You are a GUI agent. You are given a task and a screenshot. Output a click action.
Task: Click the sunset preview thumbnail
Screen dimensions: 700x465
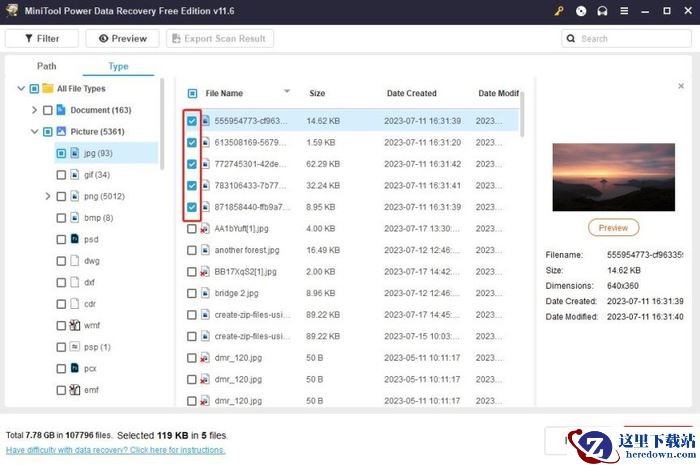(613, 177)
